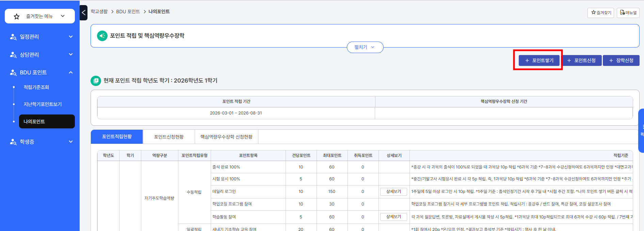
Task: Click the document icon beside current semester heading
Action: tap(96, 81)
